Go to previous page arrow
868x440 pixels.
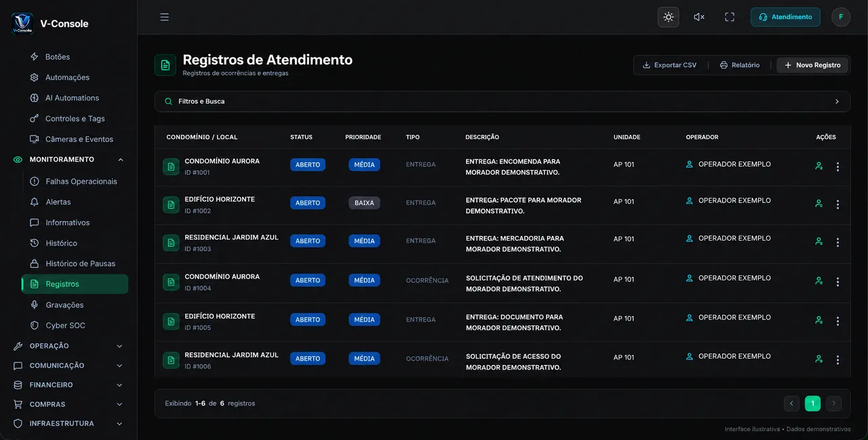coord(791,403)
